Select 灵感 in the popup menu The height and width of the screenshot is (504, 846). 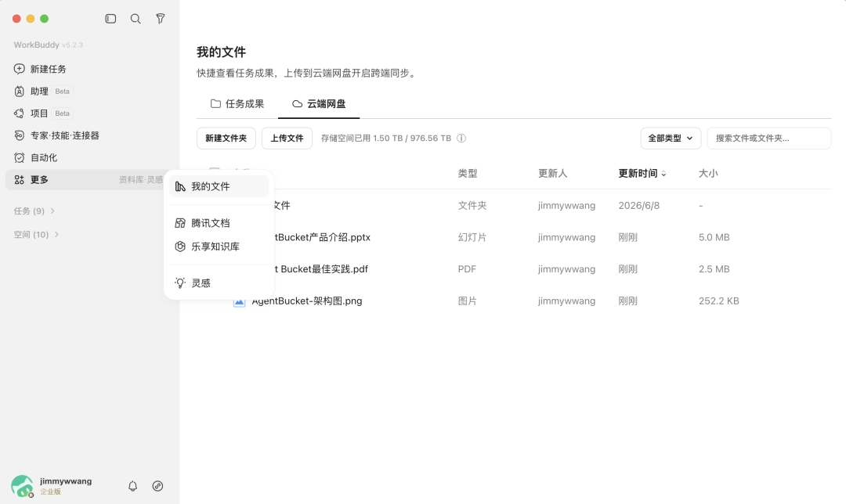(219, 283)
